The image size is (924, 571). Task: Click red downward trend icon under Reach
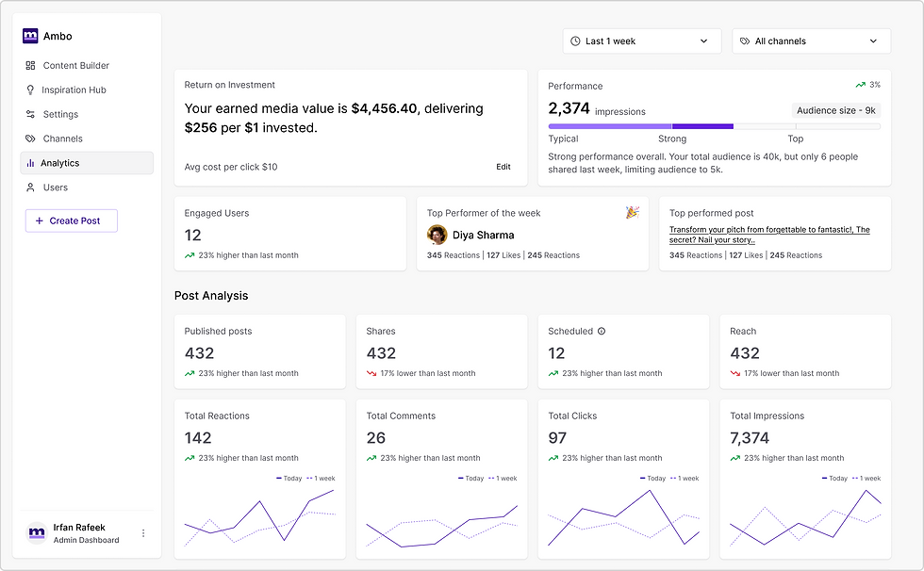point(734,373)
